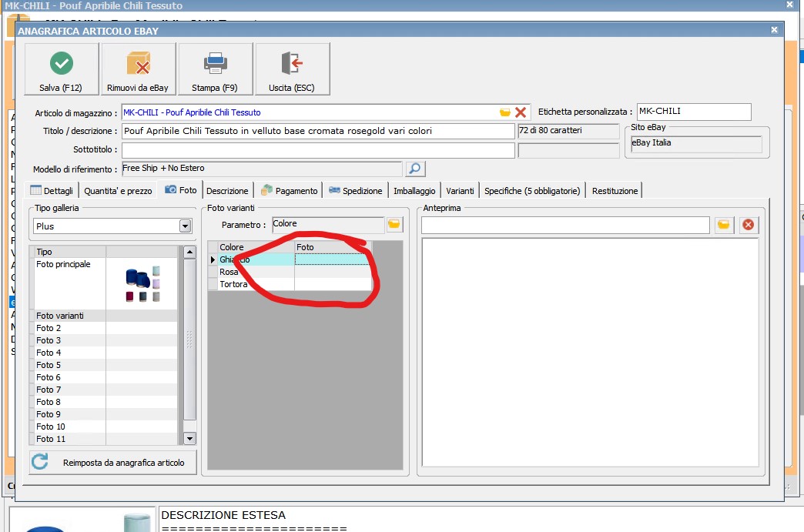This screenshot has height=532, width=804.
Task: Click the Parametro Colore field
Action: 328,224
